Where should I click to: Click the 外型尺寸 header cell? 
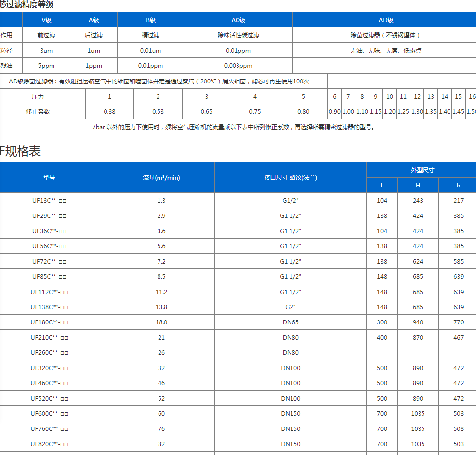coord(421,169)
